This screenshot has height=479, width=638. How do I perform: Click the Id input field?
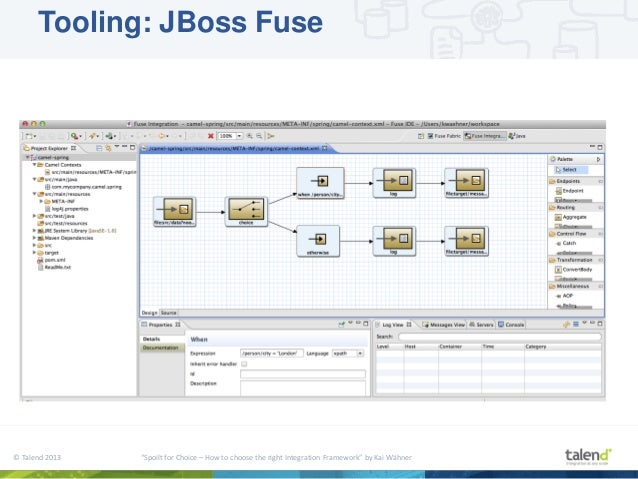tap(303, 374)
